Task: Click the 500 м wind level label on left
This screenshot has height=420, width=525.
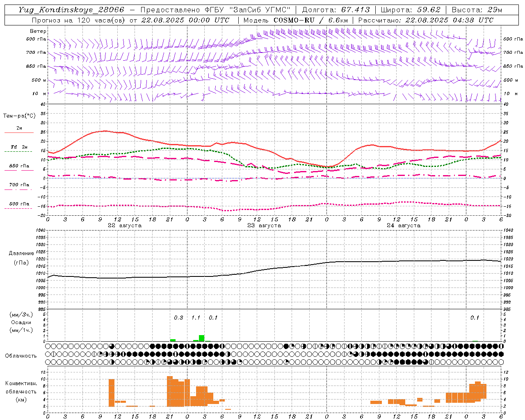Action: [39, 80]
